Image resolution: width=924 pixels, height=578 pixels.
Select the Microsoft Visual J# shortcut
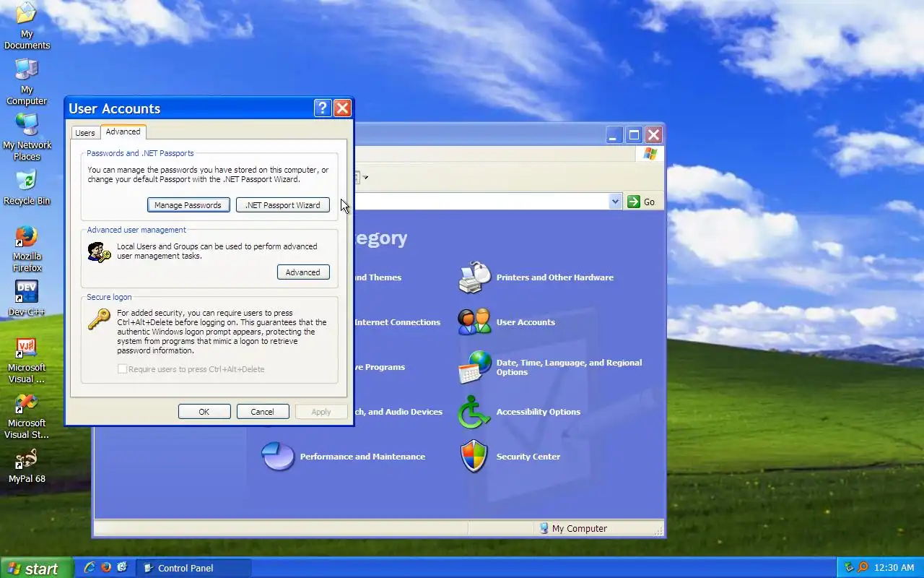point(27,360)
